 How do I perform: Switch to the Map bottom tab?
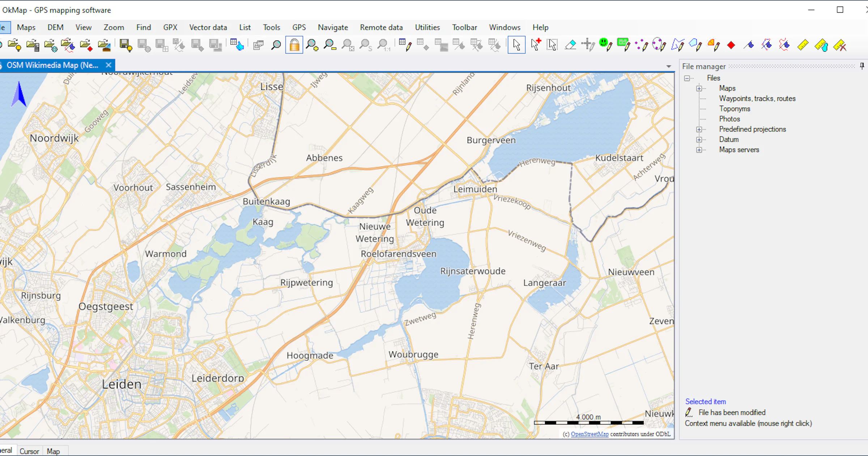coord(53,451)
